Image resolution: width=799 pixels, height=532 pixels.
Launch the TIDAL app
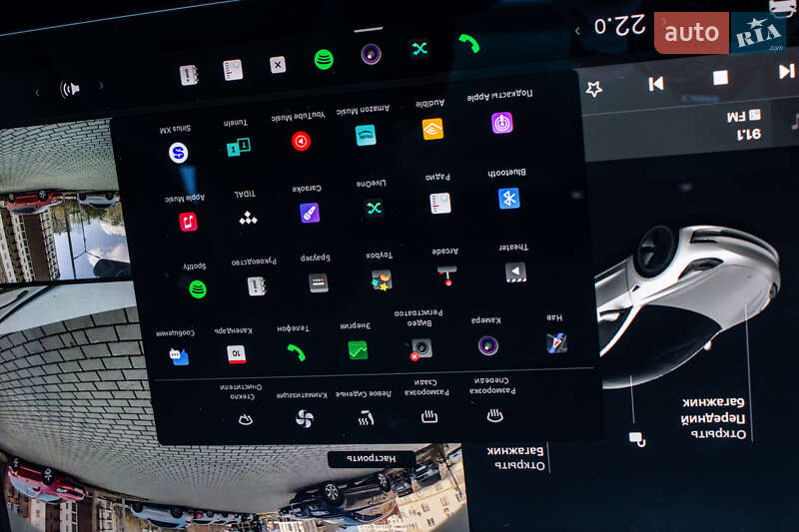tap(248, 217)
